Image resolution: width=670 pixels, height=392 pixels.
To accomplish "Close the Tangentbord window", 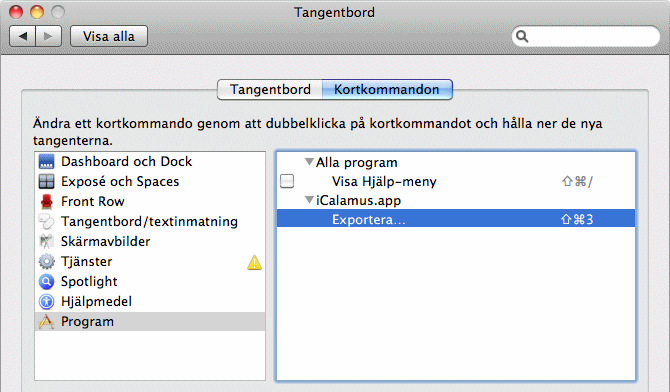I will (x=16, y=12).
